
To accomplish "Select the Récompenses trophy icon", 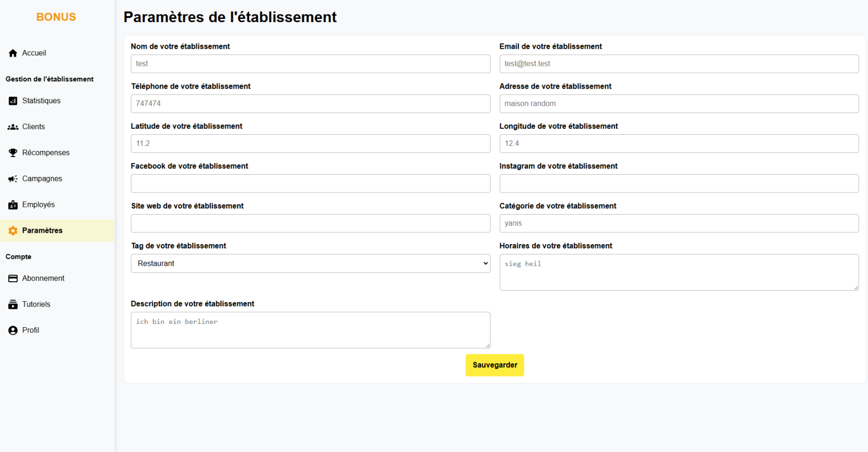I will pos(13,153).
